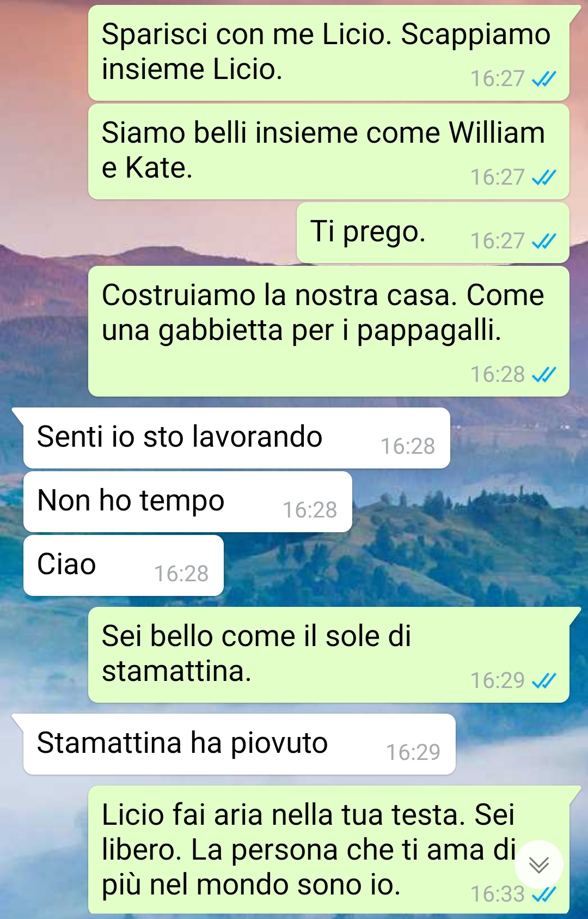Tap blue ticks on 'sole di stamattina' message
This screenshot has width=588, height=919.
(544, 681)
